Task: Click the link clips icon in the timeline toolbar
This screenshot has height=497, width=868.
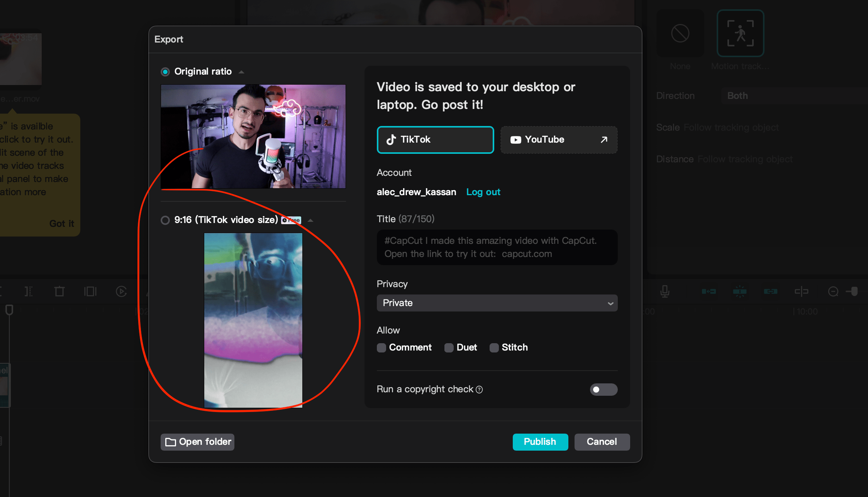Action: click(x=771, y=292)
